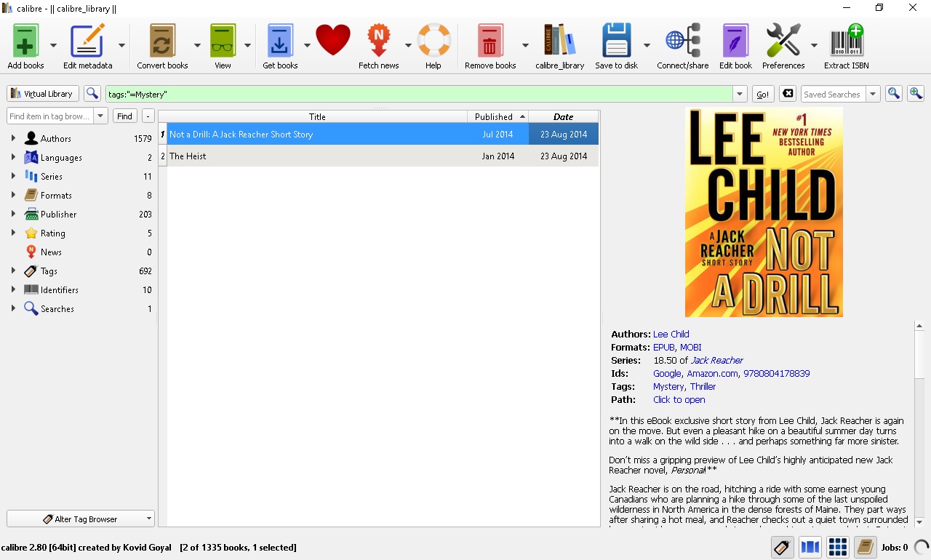Image resolution: width=931 pixels, height=560 pixels.
Task: Run the Extract ISBN plugin
Action: pyautogui.click(x=846, y=41)
